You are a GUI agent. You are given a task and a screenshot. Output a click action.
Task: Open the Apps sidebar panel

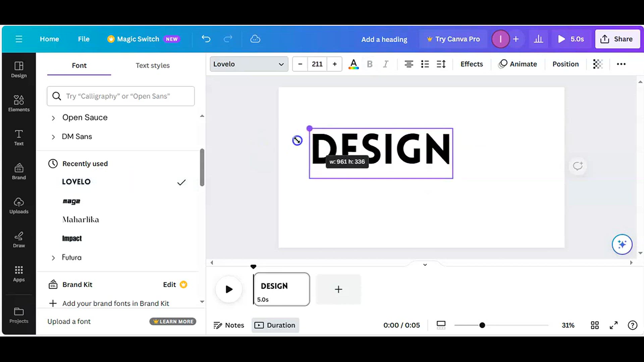(x=19, y=274)
